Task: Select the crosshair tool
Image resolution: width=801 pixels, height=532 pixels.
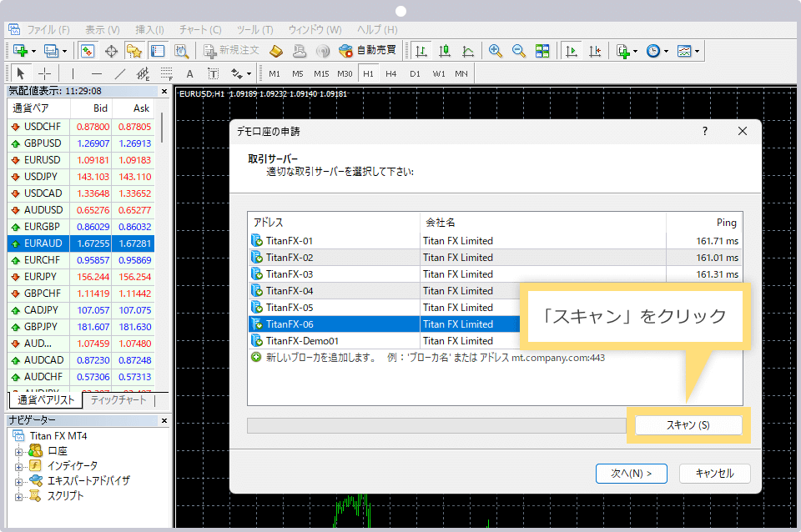Action: coord(44,74)
